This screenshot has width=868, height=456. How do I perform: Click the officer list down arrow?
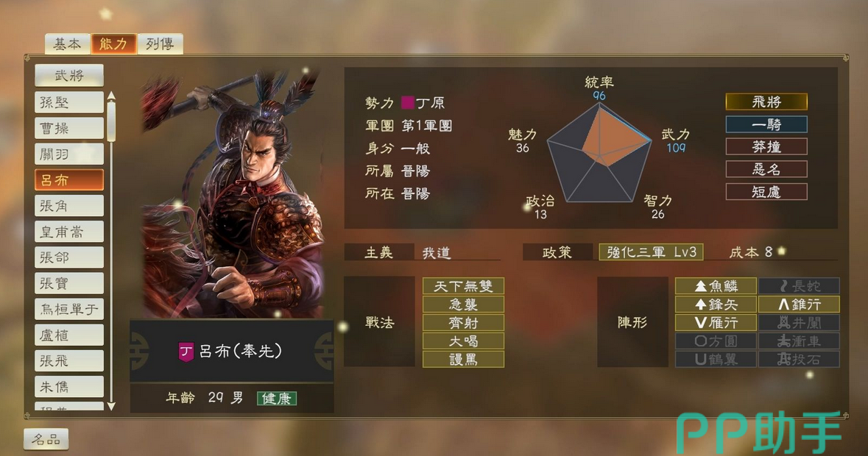111,406
